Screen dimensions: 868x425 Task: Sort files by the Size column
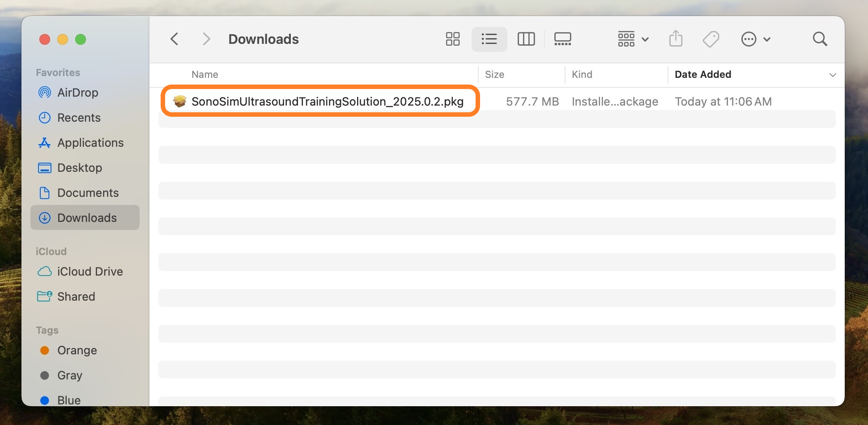coord(494,74)
